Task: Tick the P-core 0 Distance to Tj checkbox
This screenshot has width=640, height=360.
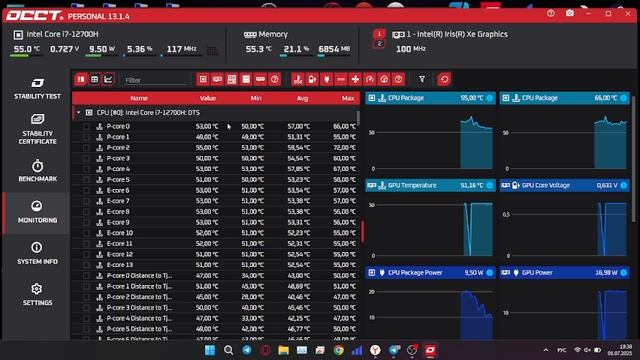Action: [86, 276]
